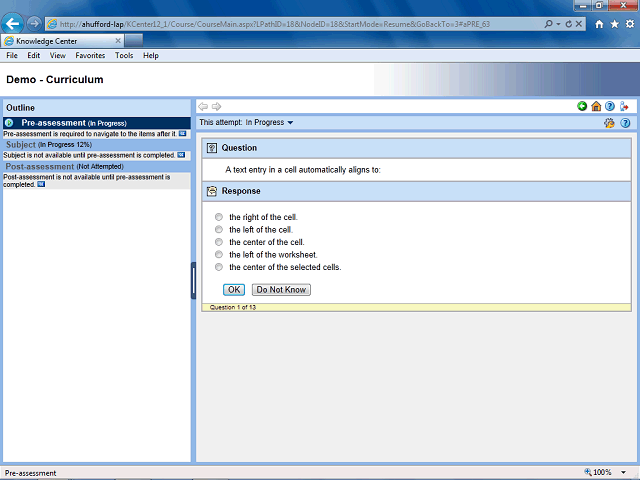
Task: Click the Outline panel header
Action: tap(97, 108)
